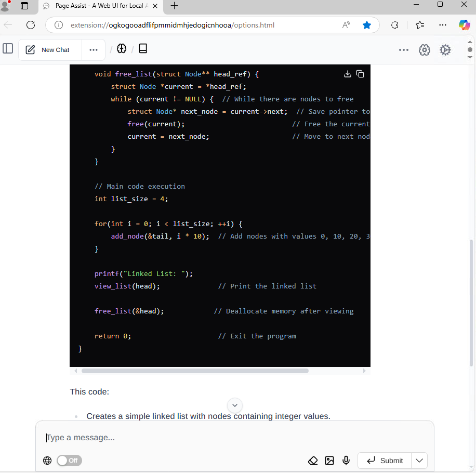
Task: Open the prompt library book icon
Action: pos(143,48)
